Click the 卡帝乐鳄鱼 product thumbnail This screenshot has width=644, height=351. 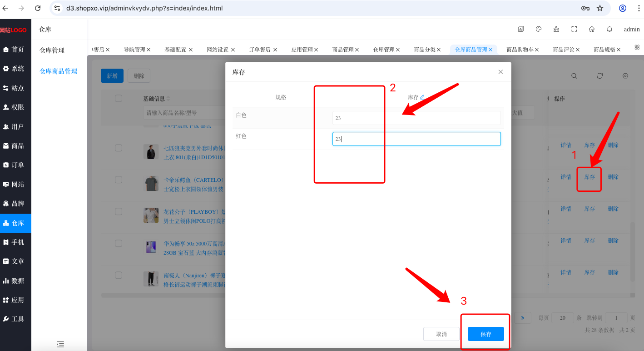(151, 183)
